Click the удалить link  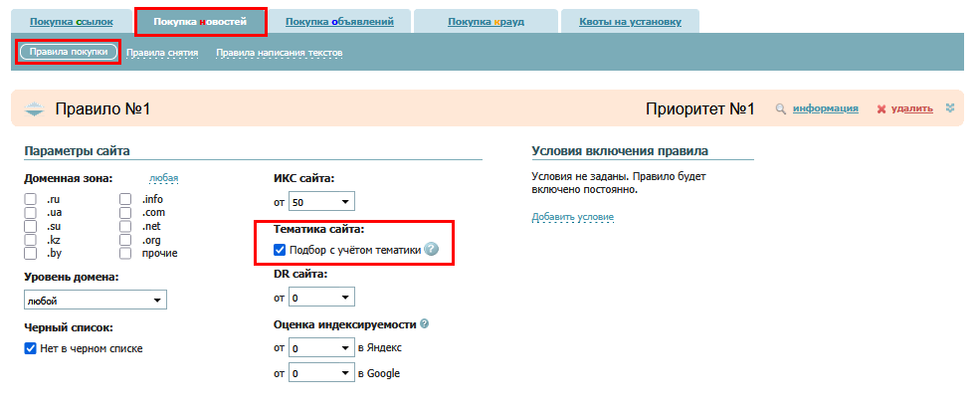click(912, 108)
